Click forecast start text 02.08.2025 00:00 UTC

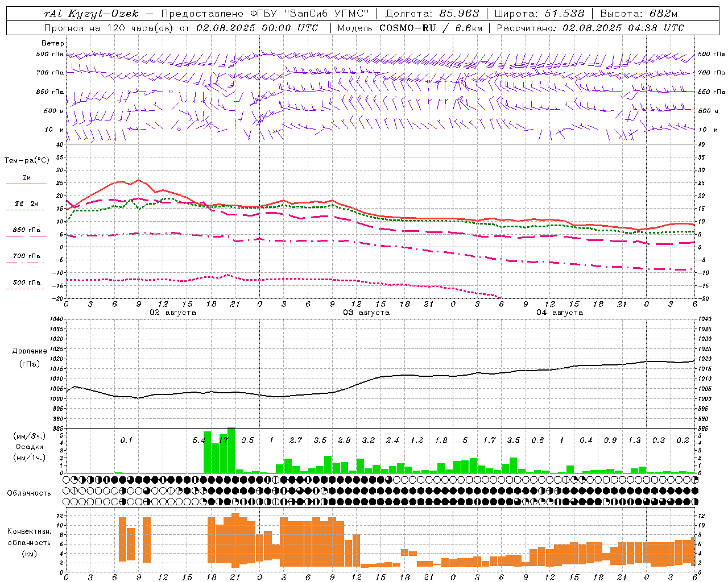pyautogui.click(x=257, y=28)
